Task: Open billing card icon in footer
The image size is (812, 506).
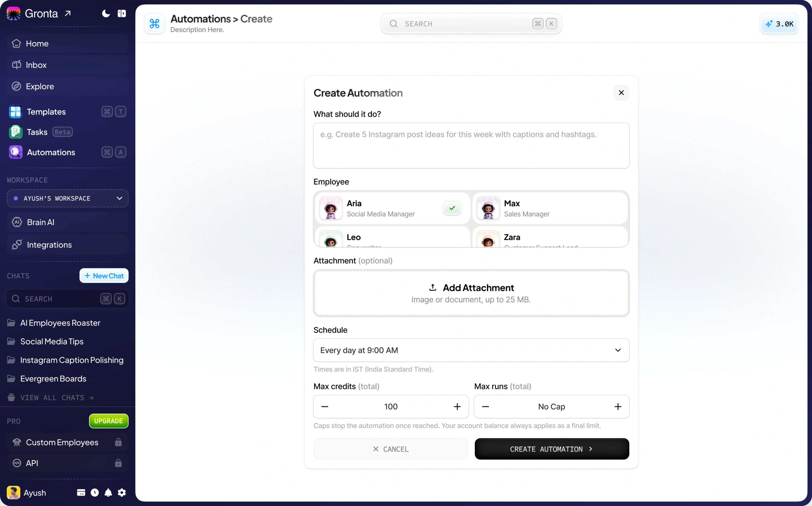Action: [81, 493]
